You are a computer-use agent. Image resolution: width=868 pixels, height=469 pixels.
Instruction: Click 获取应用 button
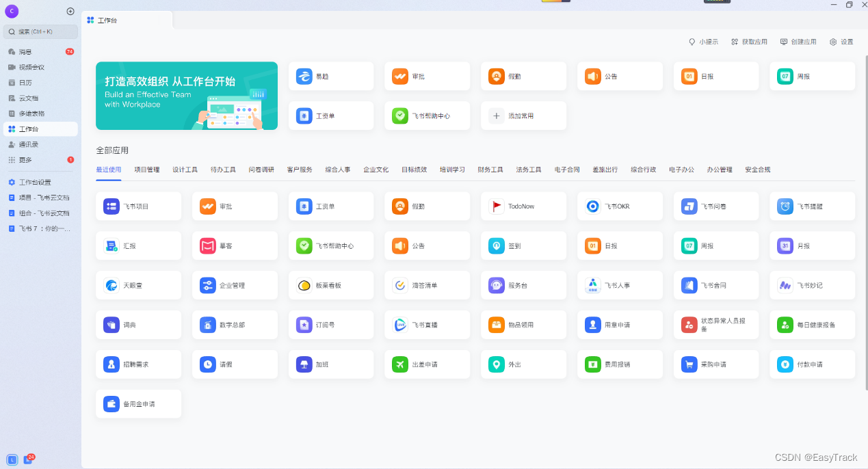pos(749,42)
